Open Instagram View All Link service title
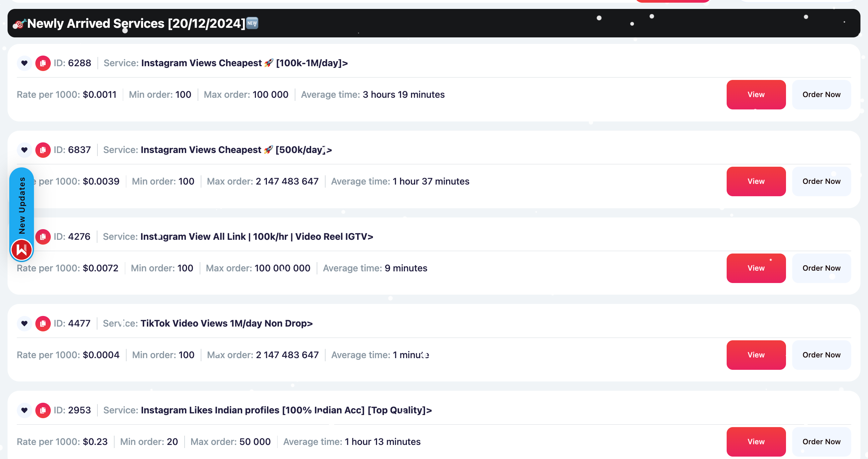 pyautogui.click(x=257, y=237)
